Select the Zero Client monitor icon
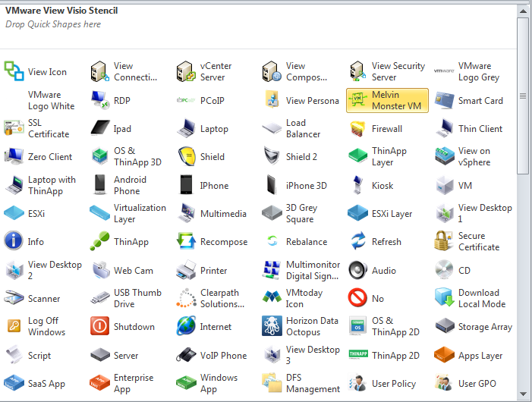 coord(14,156)
